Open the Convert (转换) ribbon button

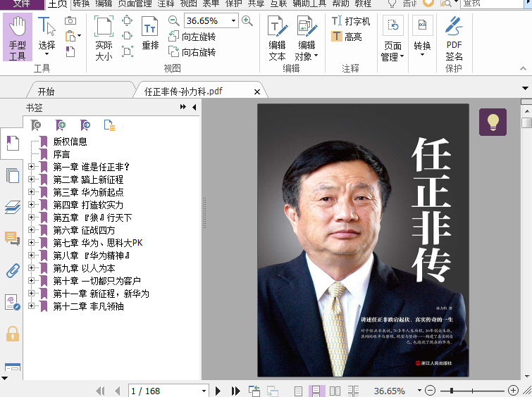click(x=422, y=37)
